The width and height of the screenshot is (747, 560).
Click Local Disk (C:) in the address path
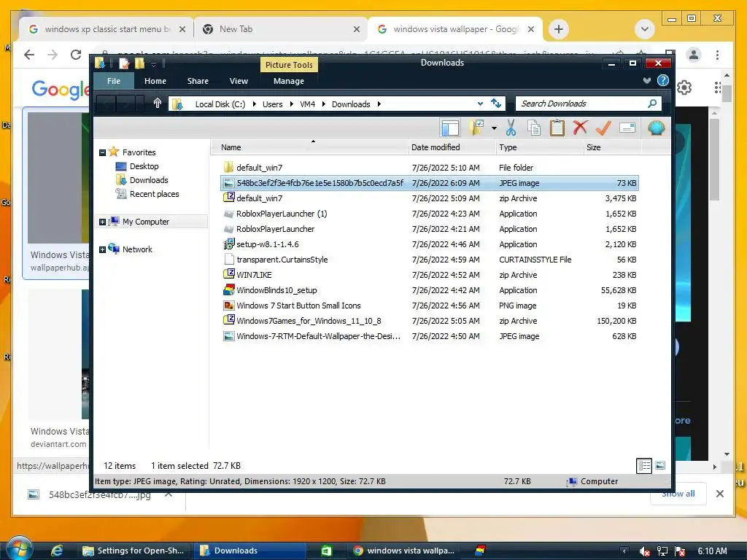coord(220,104)
